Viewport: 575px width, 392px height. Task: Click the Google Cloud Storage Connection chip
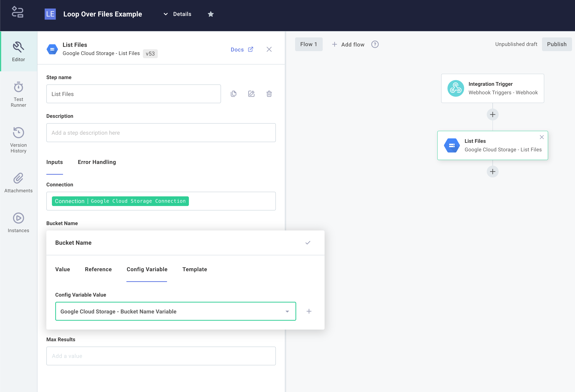pyautogui.click(x=120, y=201)
